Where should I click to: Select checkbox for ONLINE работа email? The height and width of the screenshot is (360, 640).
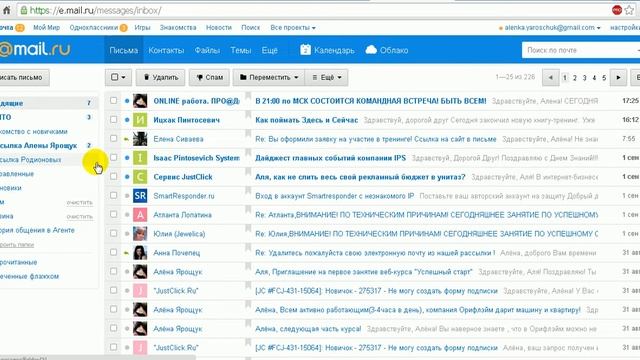[113, 100]
